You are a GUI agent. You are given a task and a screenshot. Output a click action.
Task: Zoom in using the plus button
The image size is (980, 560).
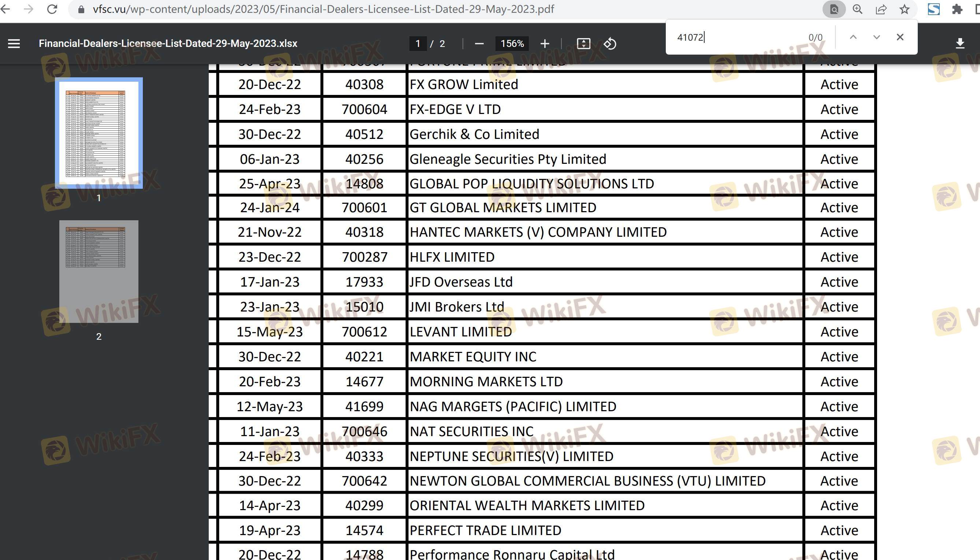(545, 44)
